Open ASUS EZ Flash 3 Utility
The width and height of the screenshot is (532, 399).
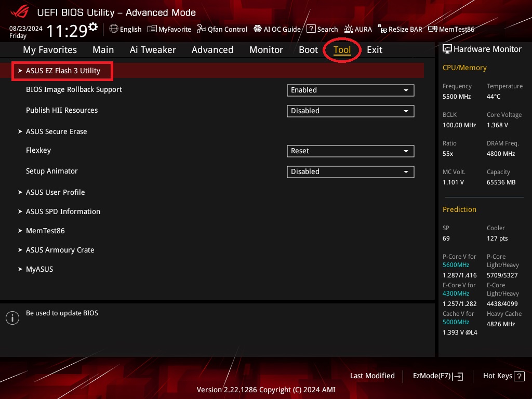[x=63, y=71]
